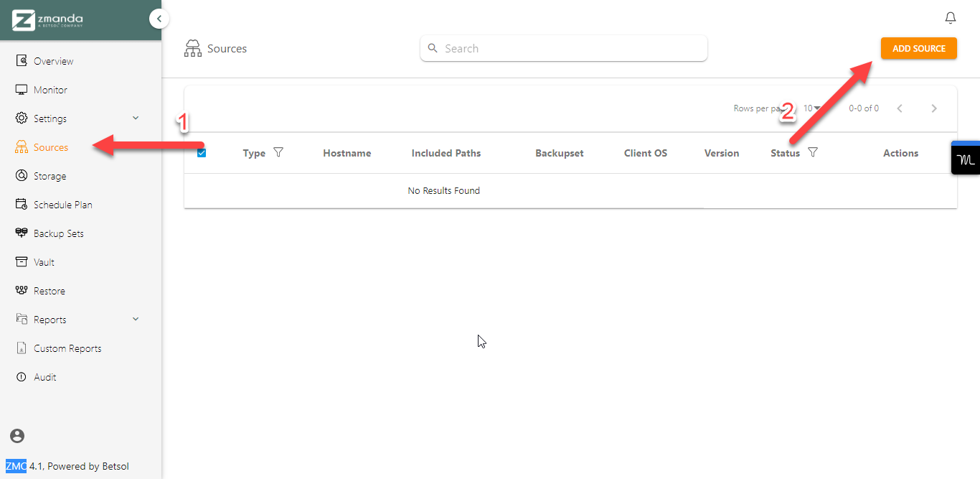Open the Type column filter icon
The width and height of the screenshot is (980, 479).
278,153
